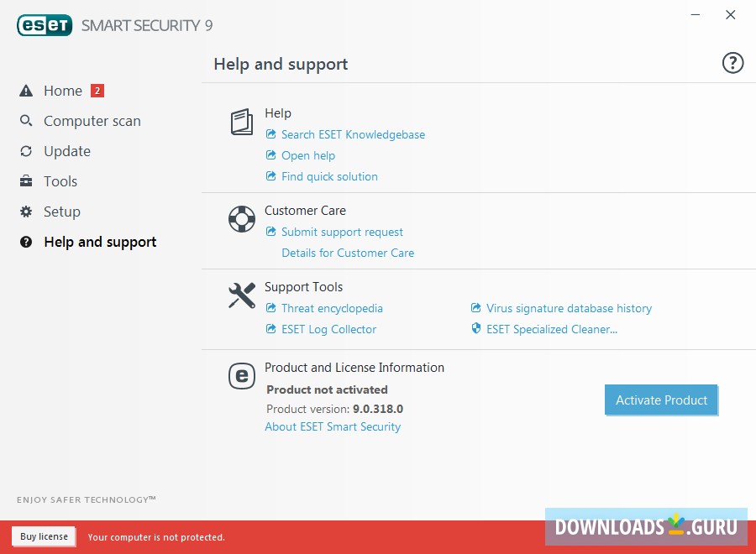
Task: Open Search ESET Knowledgebase link
Action: pyautogui.click(x=353, y=134)
